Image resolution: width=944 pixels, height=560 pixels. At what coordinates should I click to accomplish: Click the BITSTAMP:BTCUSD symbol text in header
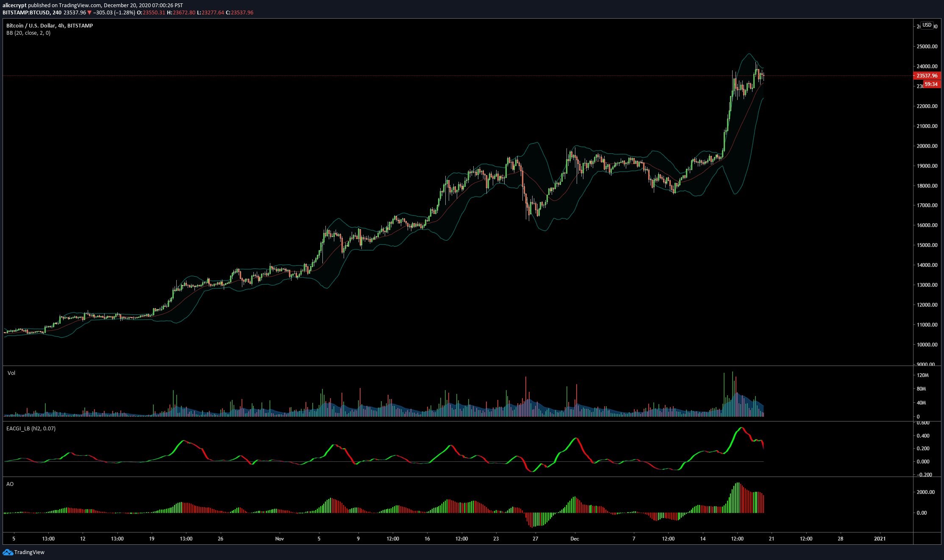pos(26,13)
